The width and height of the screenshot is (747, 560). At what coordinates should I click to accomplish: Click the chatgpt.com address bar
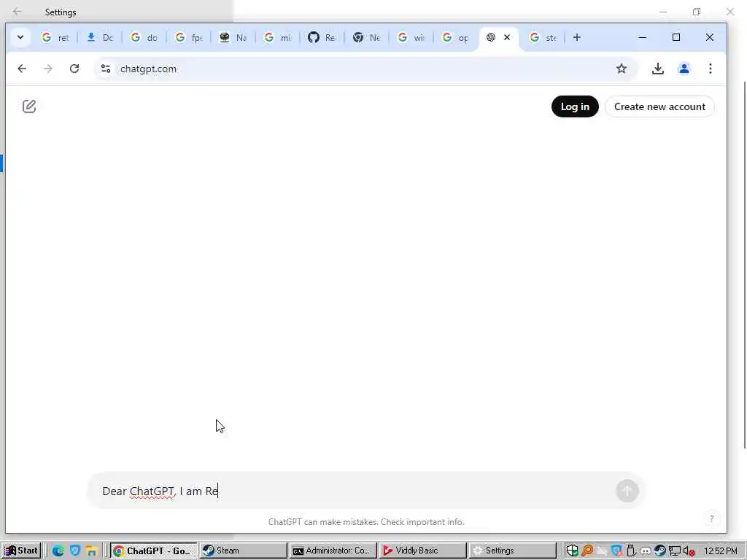click(367, 69)
